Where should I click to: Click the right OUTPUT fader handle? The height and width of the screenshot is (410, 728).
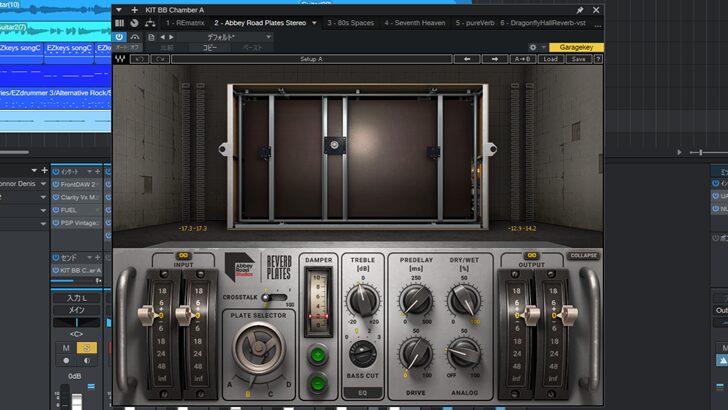[x=568, y=315]
